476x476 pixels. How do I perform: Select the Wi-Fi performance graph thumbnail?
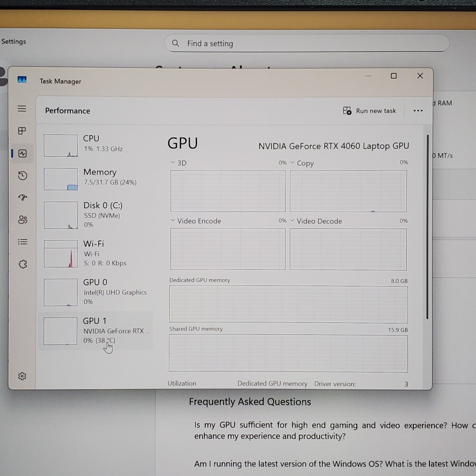[x=61, y=254]
